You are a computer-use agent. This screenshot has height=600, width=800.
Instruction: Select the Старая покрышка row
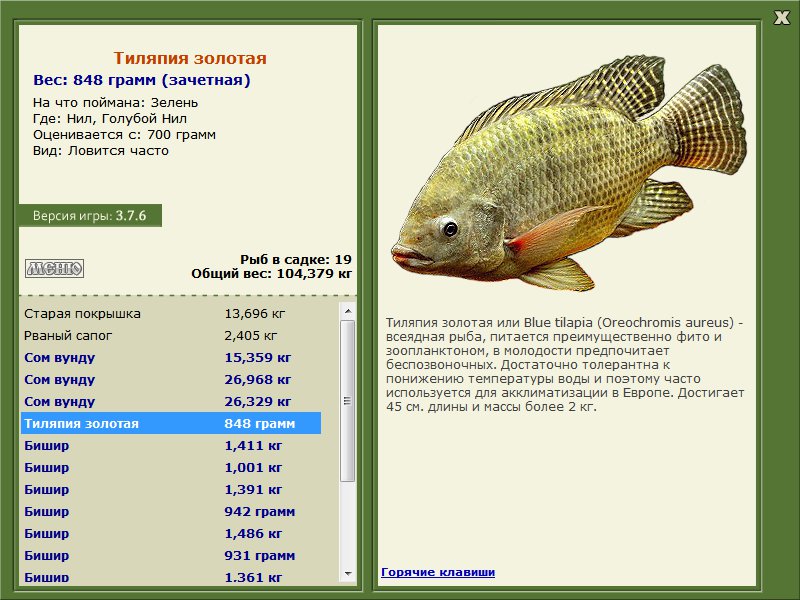(171, 314)
